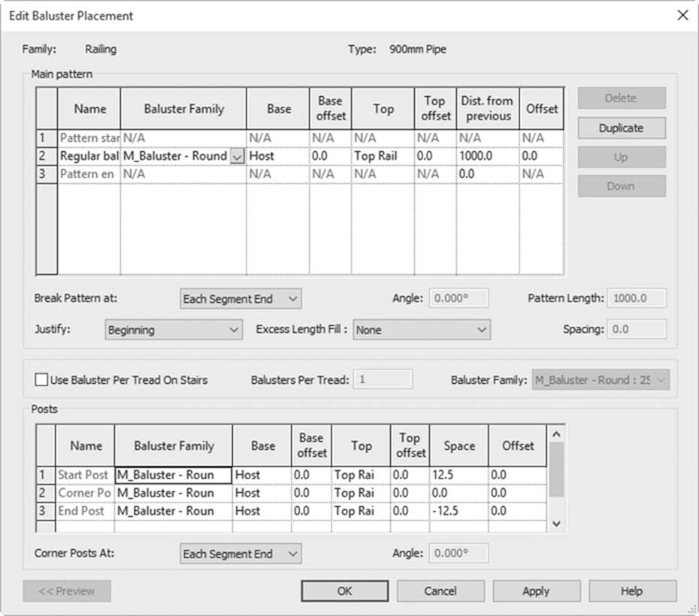699x616 pixels.
Task: Click the Delete button
Action: pos(622,98)
